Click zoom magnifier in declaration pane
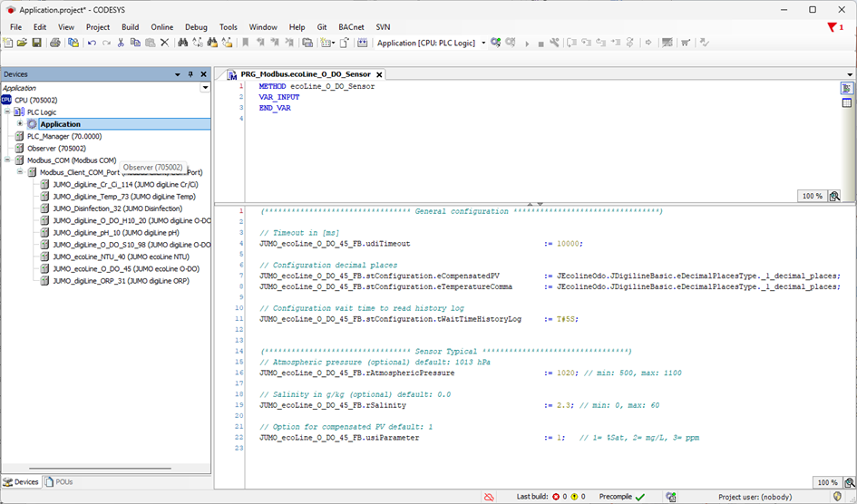857x504 pixels. click(834, 196)
